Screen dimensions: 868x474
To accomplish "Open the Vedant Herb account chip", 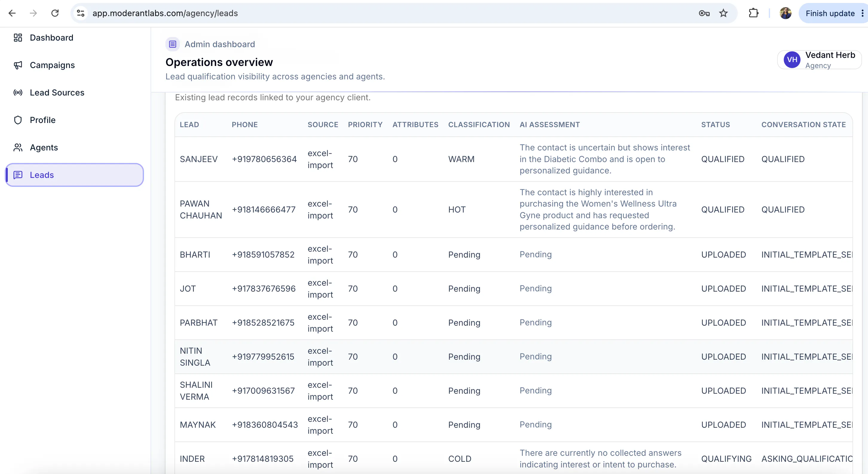I will point(819,60).
